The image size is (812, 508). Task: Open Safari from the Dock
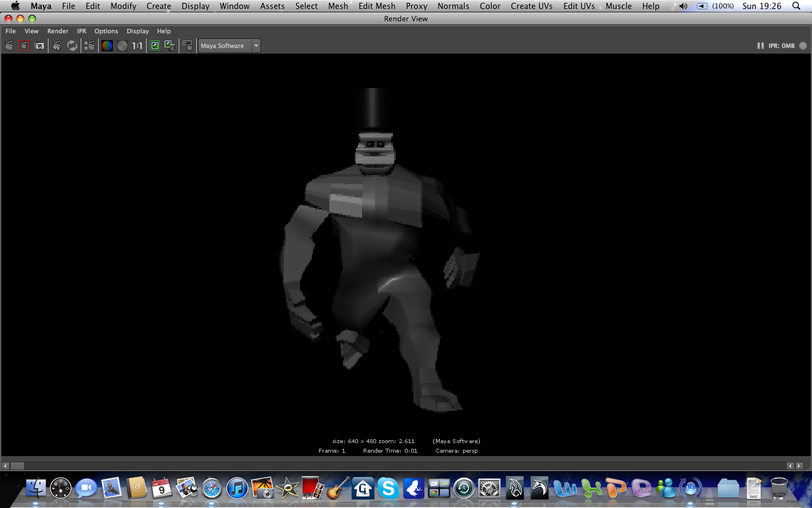212,488
